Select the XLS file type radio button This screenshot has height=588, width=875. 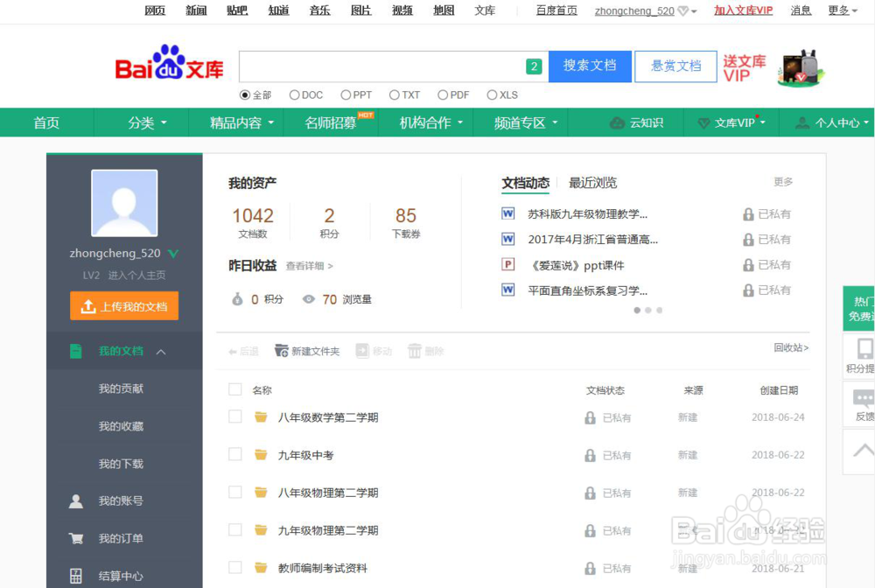(x=492, y=94)
